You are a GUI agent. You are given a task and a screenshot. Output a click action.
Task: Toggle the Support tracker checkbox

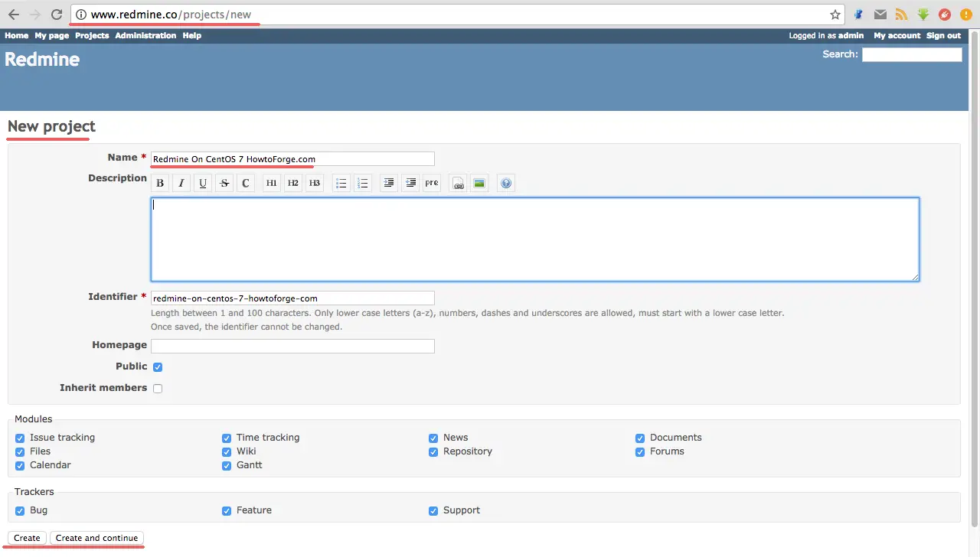(433, 511)
